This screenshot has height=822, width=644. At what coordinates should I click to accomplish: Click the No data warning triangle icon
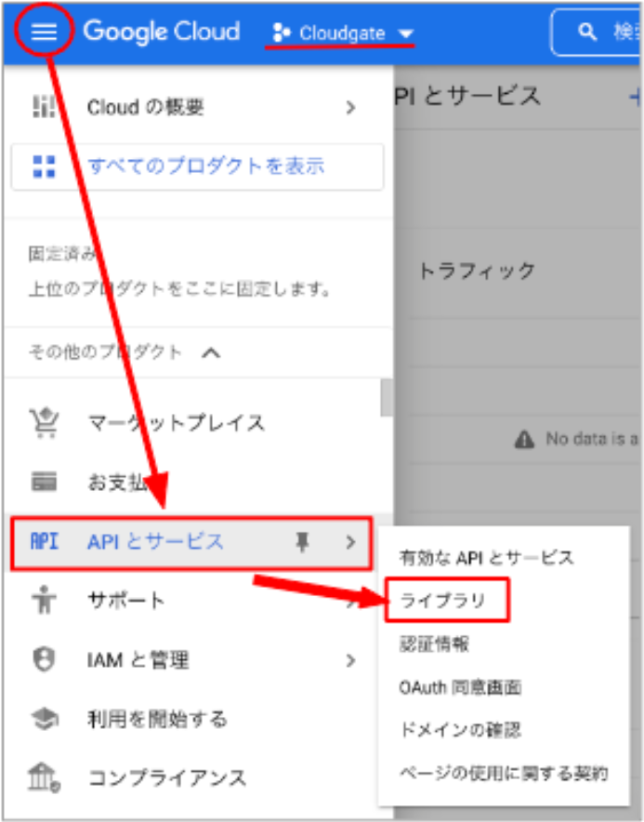[x=524, y=439]
